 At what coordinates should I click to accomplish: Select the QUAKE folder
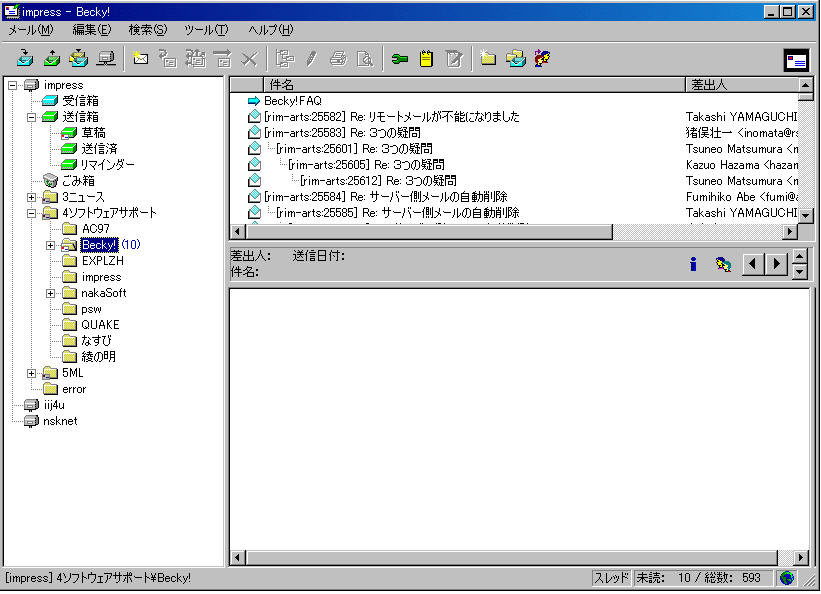(101, 325)
